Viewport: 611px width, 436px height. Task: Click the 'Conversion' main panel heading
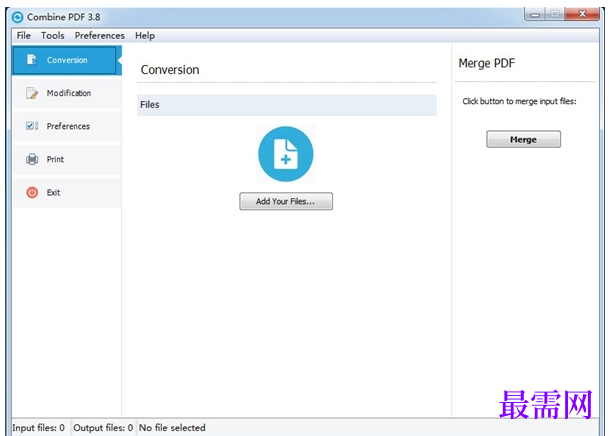170,70
